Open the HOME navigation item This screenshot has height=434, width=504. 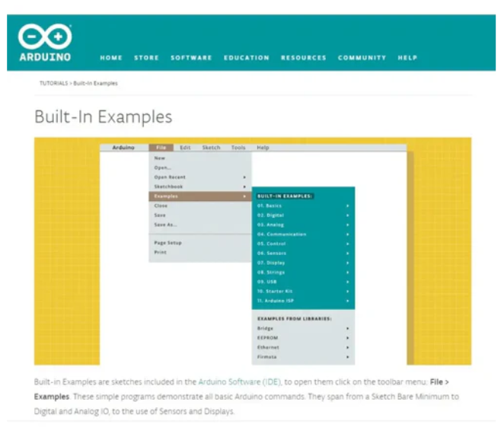click(111, 58)
